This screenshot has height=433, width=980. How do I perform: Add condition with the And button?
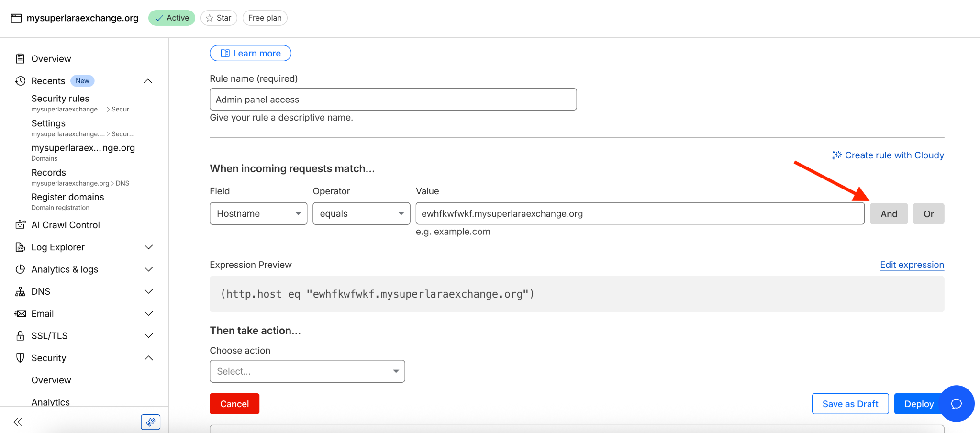pyautogui.click(x=889, y=214)
